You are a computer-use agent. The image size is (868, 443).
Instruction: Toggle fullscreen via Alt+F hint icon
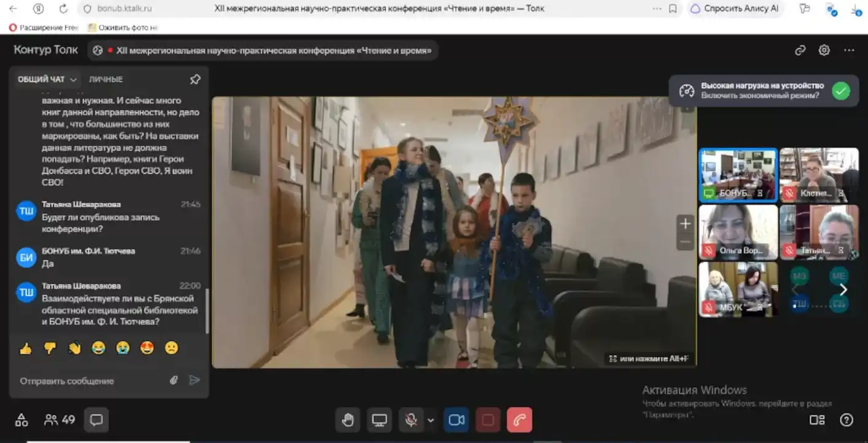[x=613, y=358]
